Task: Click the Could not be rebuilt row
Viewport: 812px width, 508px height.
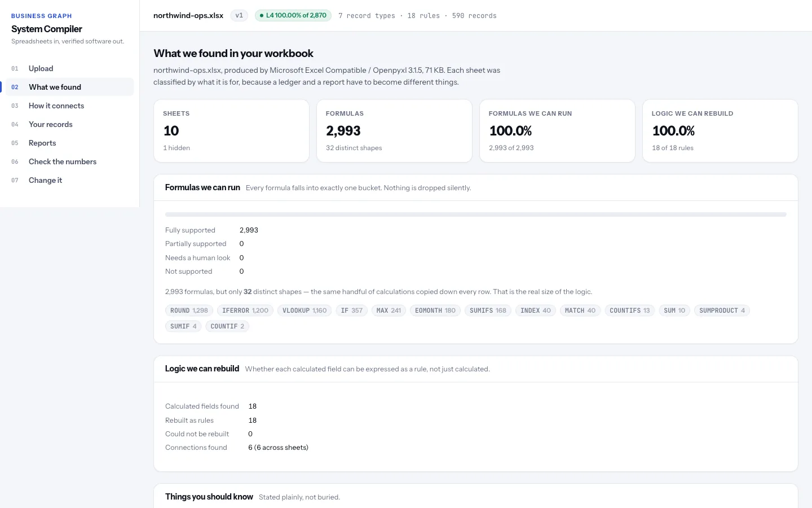Action: (x=209, y=434)
